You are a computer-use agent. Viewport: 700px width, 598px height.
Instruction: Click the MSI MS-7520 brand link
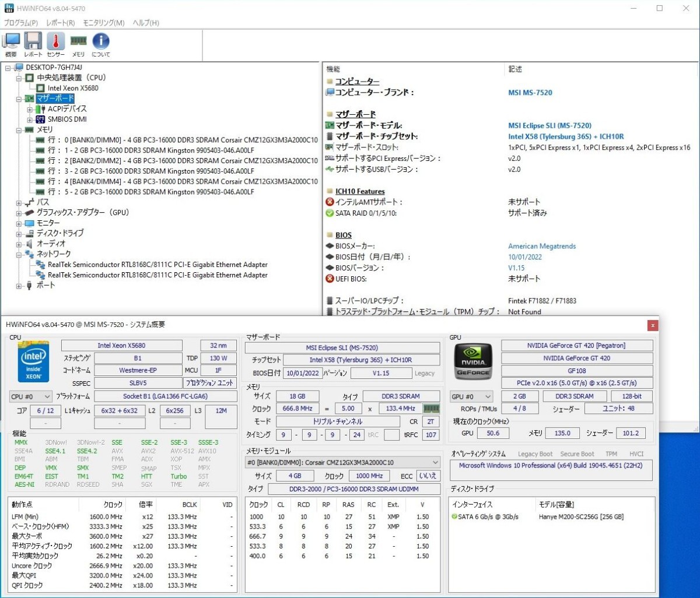pos(530,92)
